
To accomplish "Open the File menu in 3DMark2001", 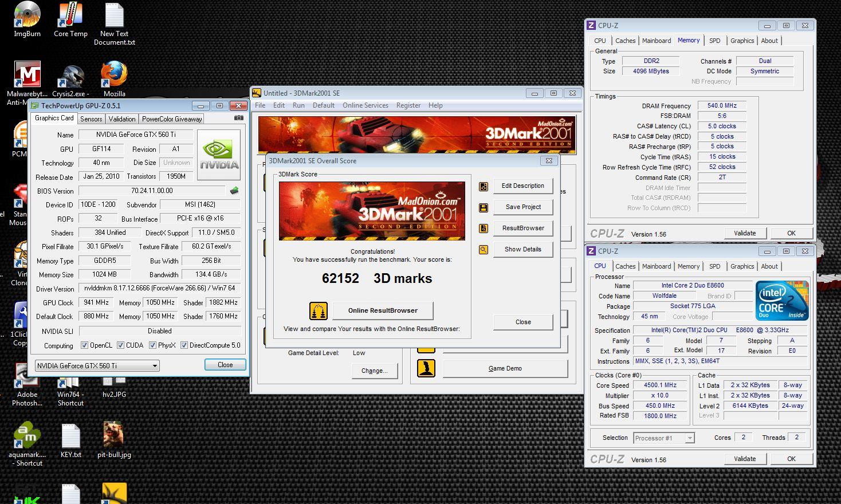I will [260, 105].
